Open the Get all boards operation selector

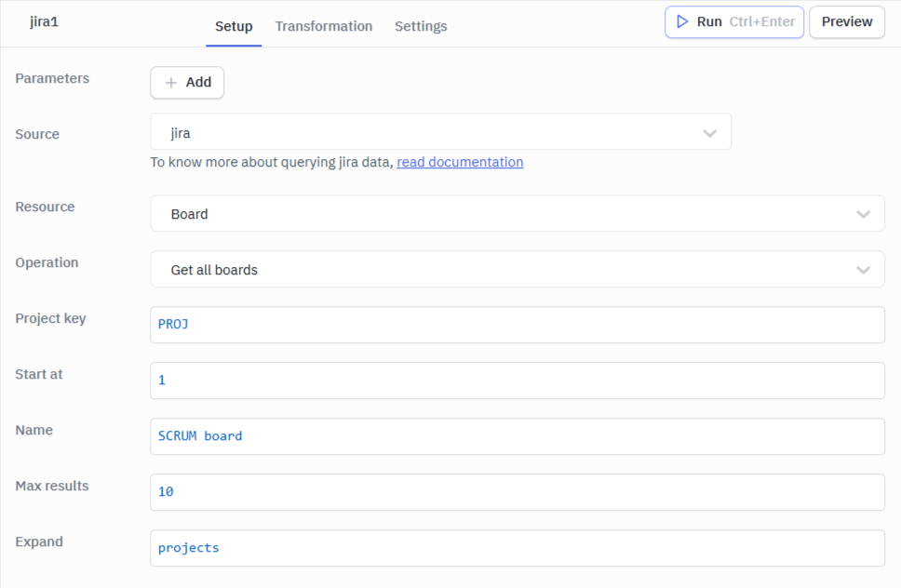coord(518,269)
